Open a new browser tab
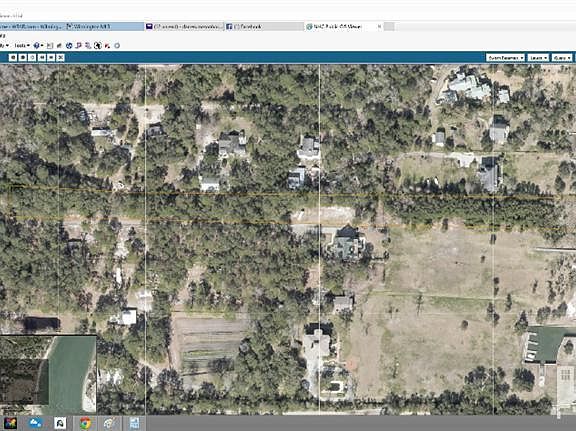This screenshot has height=431, width=576. [x=389, y=26]
